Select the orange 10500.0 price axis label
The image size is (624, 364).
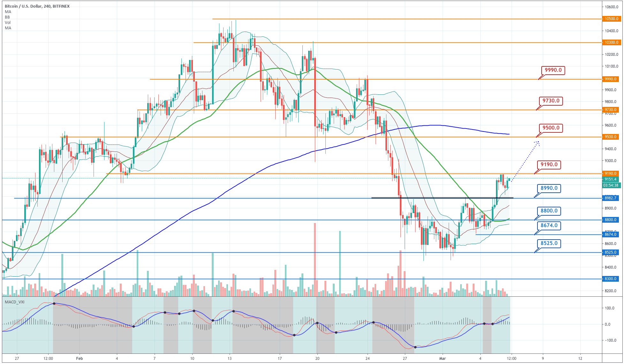[611, 19]
